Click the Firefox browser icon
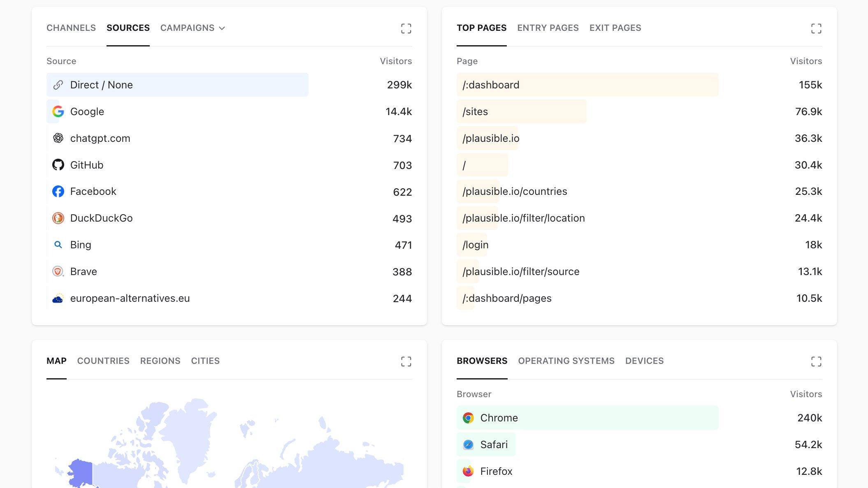Image resolution: width=868 pixels, height=488 pixels. tap(468, 471)
